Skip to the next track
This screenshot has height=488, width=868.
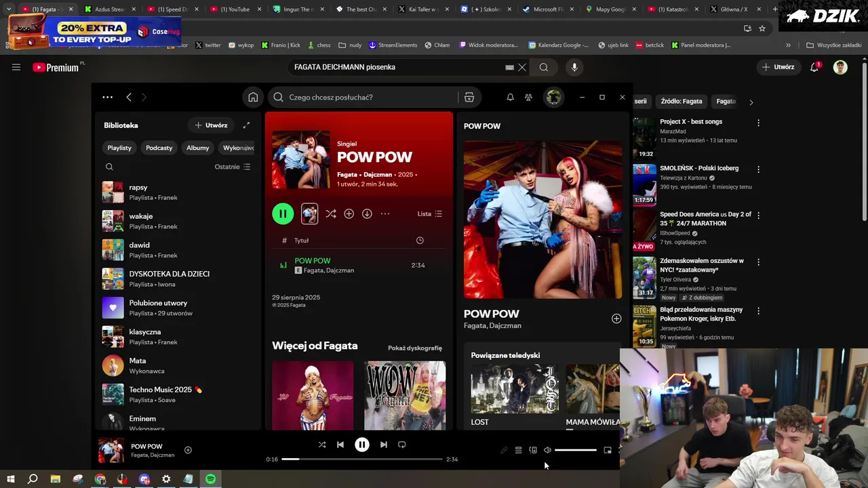point(384,445)
